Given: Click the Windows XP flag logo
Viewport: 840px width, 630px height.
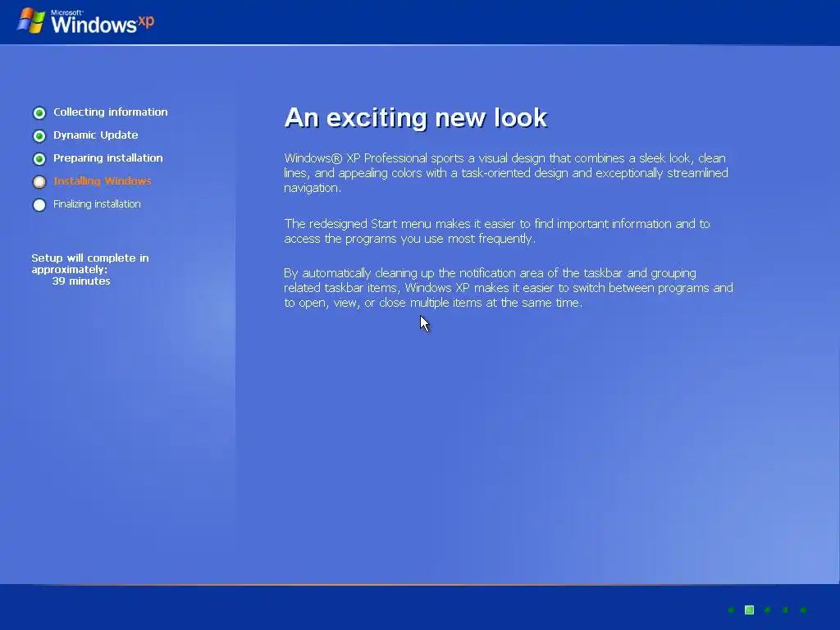Looking at the screenshot, I should (31, 21).
